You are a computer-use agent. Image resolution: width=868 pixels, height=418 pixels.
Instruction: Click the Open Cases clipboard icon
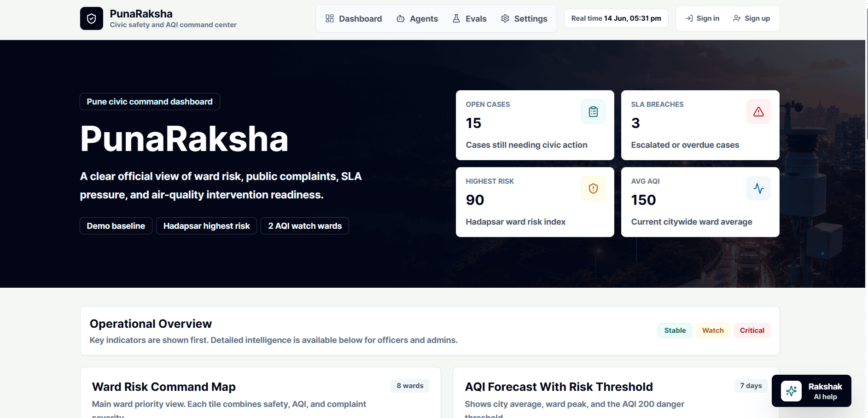click(x=593, y=111)
